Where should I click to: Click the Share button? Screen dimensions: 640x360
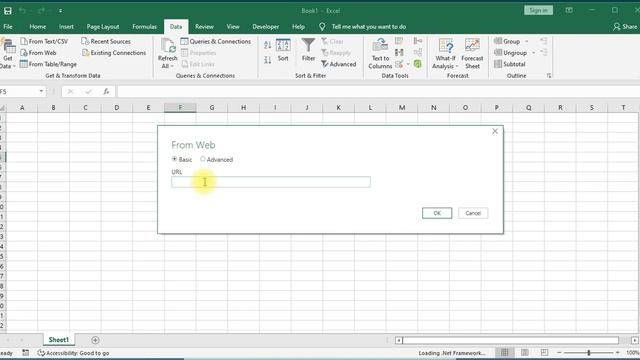point(625,27)
